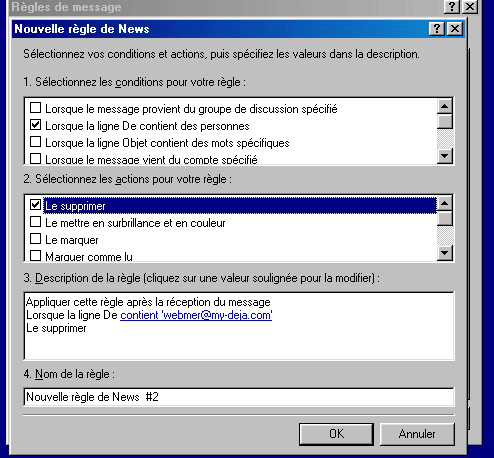Uncheck the 'Le supprimer' action

pos(36,205)
